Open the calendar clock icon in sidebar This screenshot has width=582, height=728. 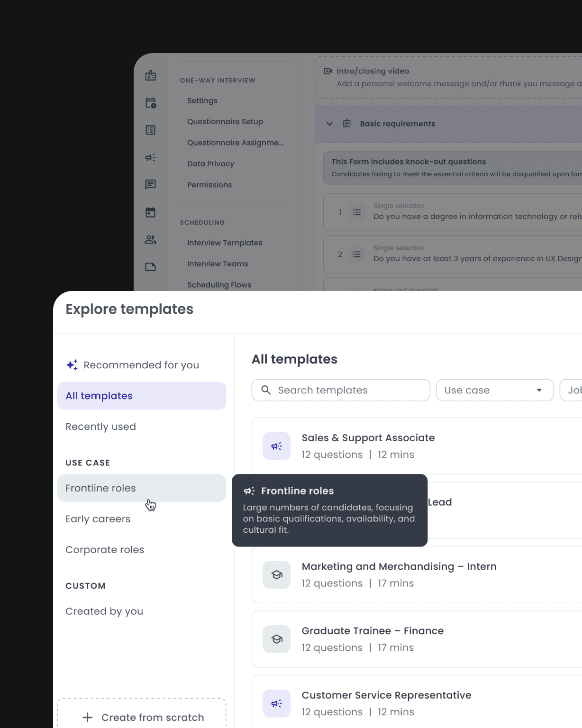click(151, 103)
